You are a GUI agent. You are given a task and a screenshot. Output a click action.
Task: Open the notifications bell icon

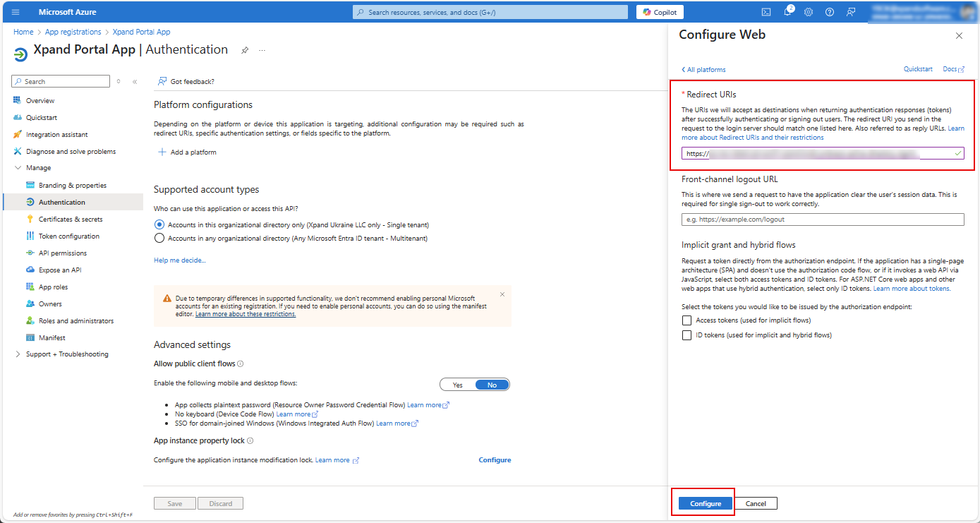point(787,12)
